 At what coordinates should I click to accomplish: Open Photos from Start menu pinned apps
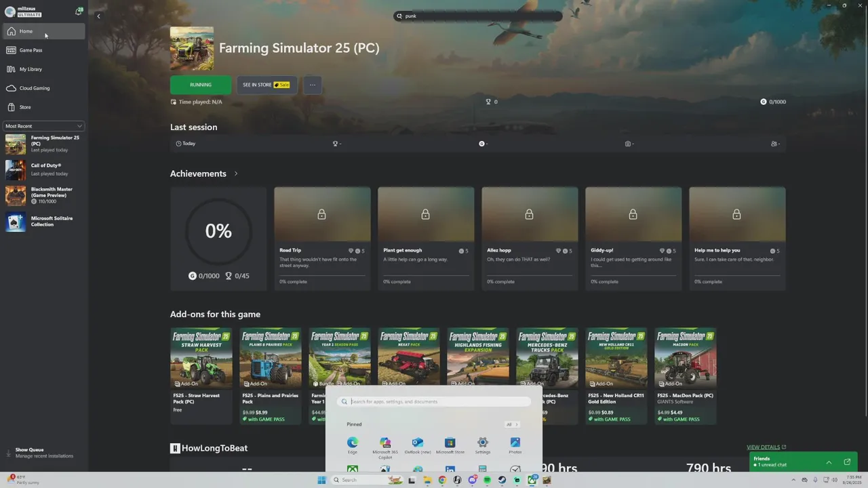[515, 445]
